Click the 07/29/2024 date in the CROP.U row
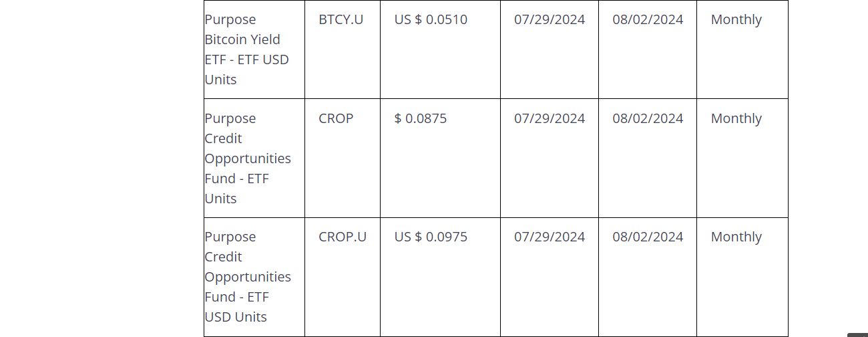Image resolution: width=868 pixels, height=337 pixels. pos(549,237)
